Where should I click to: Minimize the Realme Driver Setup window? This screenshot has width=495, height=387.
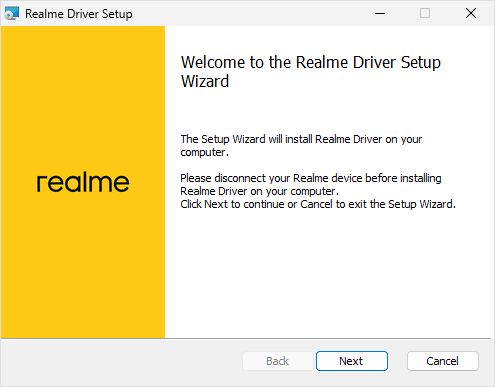[380, 13]
